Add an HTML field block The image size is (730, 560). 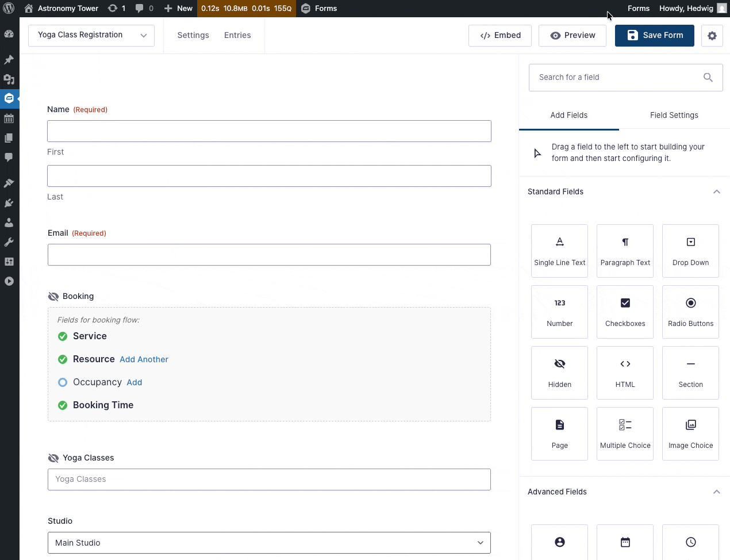[x=625, y=373]
